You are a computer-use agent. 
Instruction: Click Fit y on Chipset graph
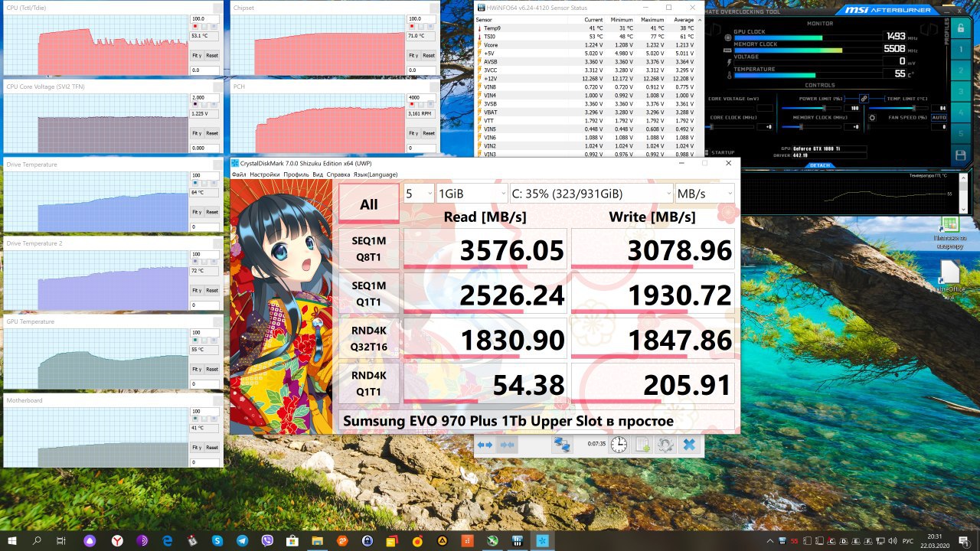pos(413,55)
